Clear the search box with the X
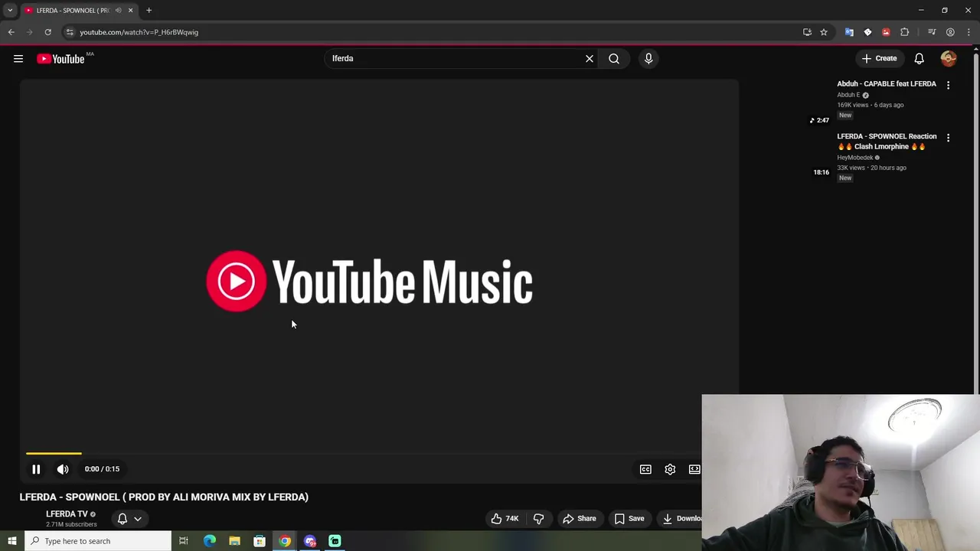Screen dimensions: 980x551 [590, 59]
